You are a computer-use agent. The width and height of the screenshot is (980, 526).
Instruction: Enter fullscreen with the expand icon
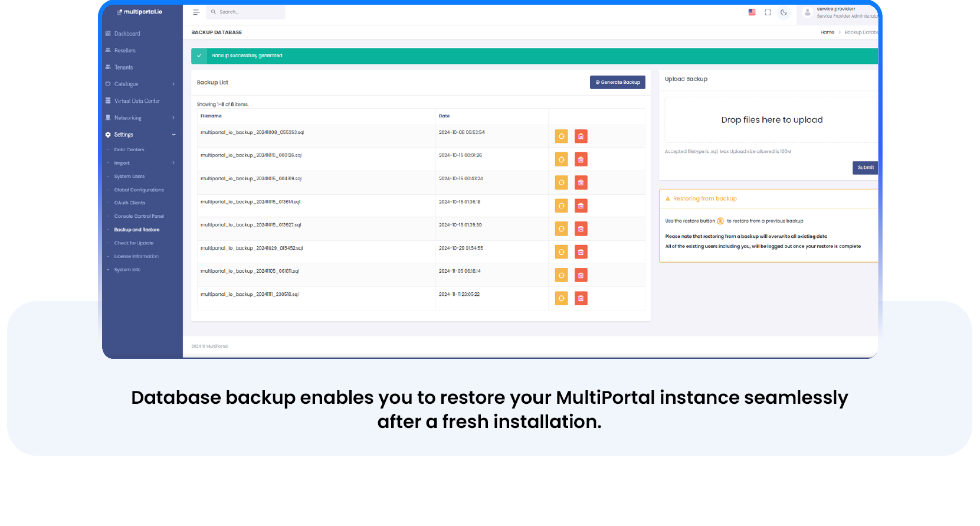click(768, 12)
